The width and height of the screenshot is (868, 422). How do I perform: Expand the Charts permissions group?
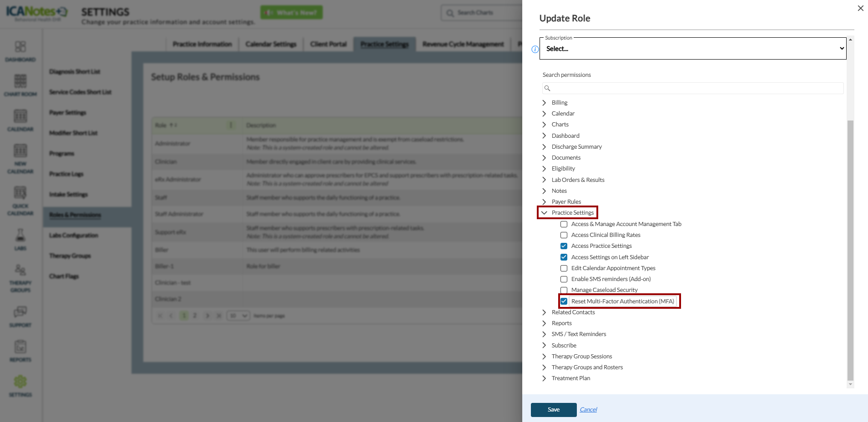tap(544, 125)
